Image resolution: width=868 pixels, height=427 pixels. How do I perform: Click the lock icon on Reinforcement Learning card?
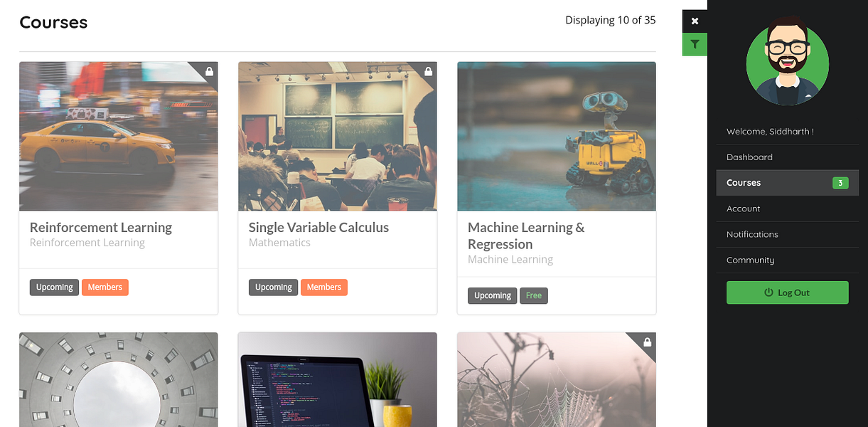(x=209, y=71)
